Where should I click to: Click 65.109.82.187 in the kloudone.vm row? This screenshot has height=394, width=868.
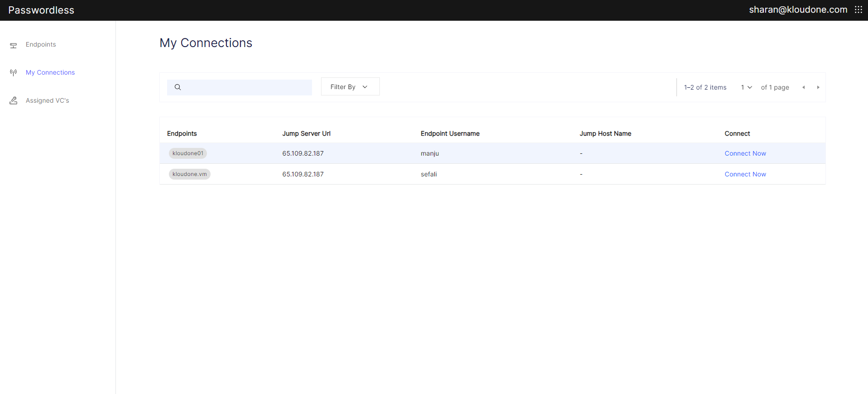303,174
